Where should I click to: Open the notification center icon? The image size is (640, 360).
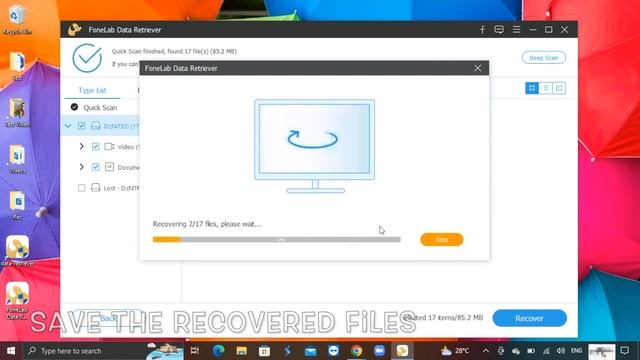[624, 351]
